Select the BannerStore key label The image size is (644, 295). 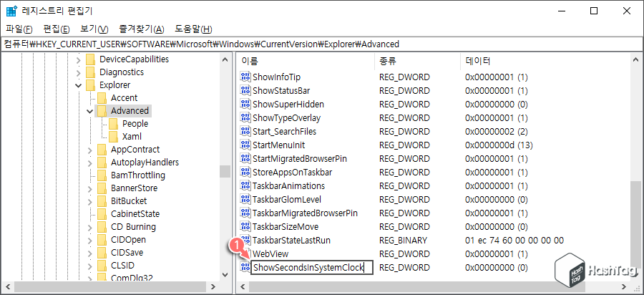point(134,188)
